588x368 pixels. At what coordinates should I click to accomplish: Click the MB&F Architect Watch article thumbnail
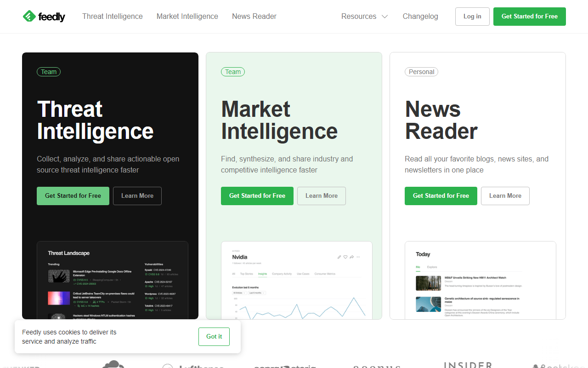click(428, 283)
